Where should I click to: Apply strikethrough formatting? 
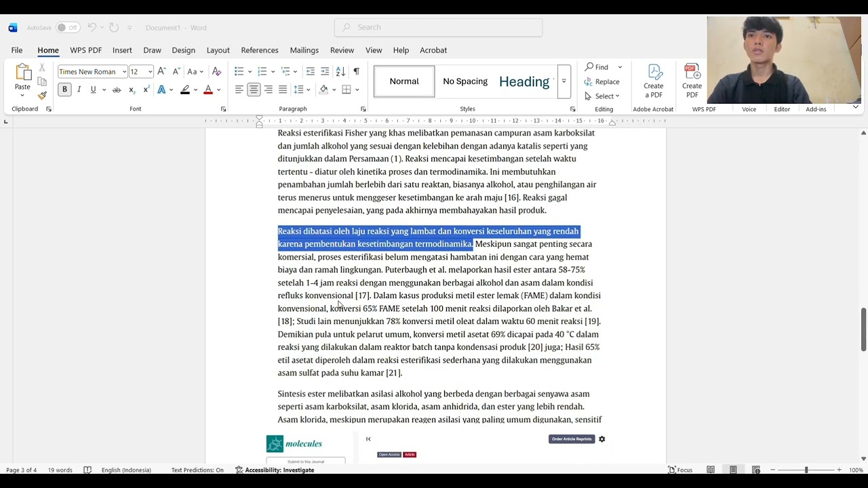[x=117, y=89]
